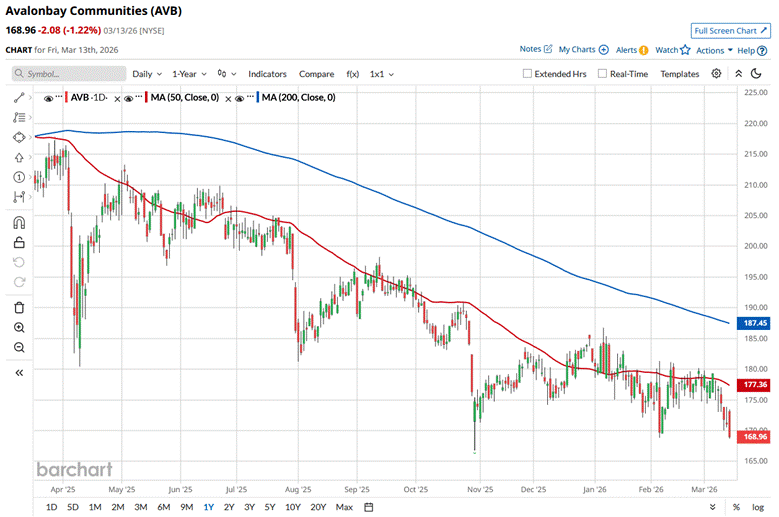
Task: Open the 1-Year period dropdown
Action: pyautogui.click(x=189, y=74)
